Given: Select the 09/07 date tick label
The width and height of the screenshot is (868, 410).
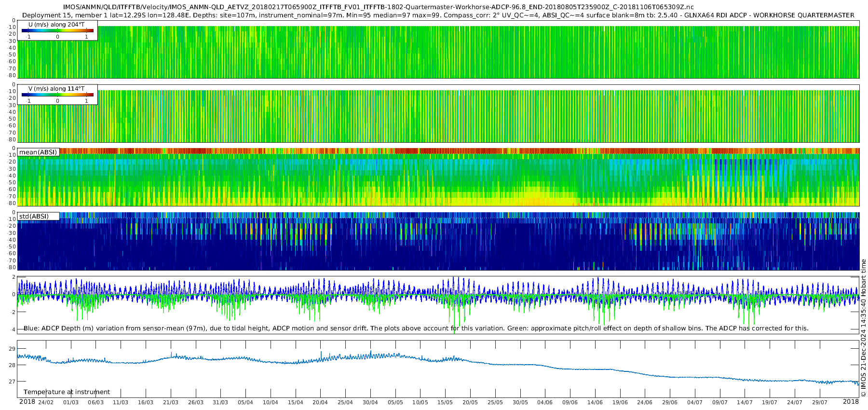Looking at the screenshot, I should click(720, 402).
